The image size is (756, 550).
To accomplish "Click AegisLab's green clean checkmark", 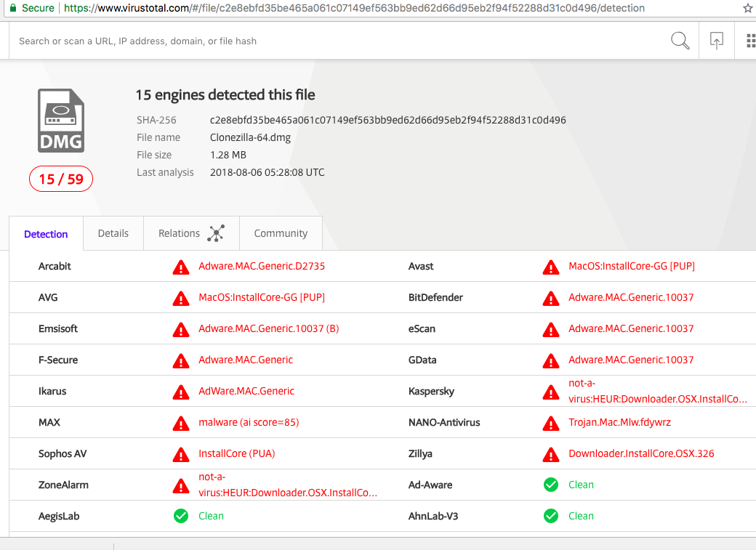I will 181,516.
